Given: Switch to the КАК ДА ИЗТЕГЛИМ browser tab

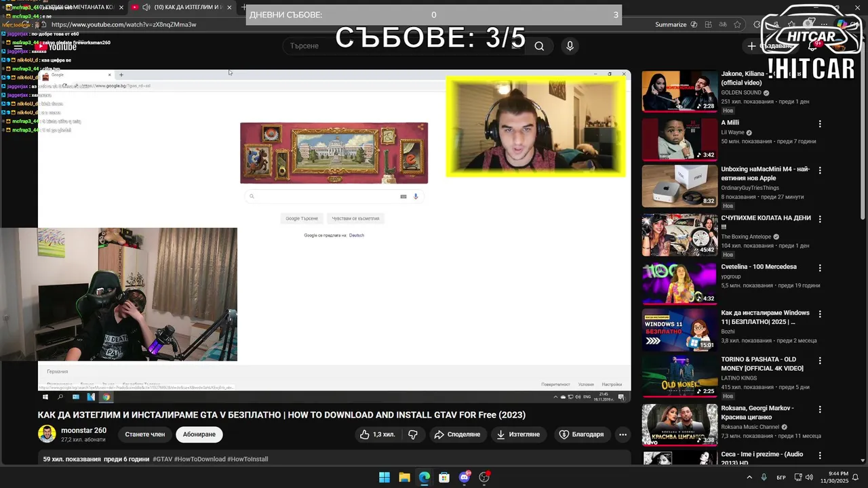Looking at the screenshot, I should click(180, 7).
